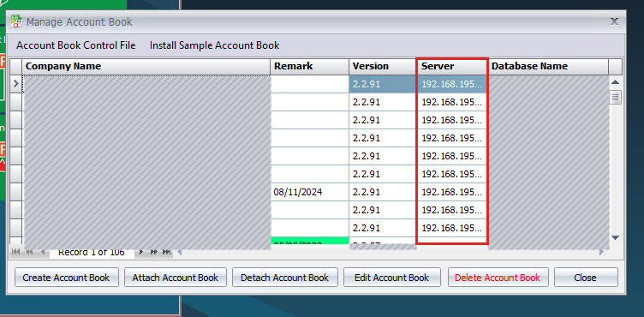
Task: Open the Install Sample Account Book menu
Action: pos(214,45)
